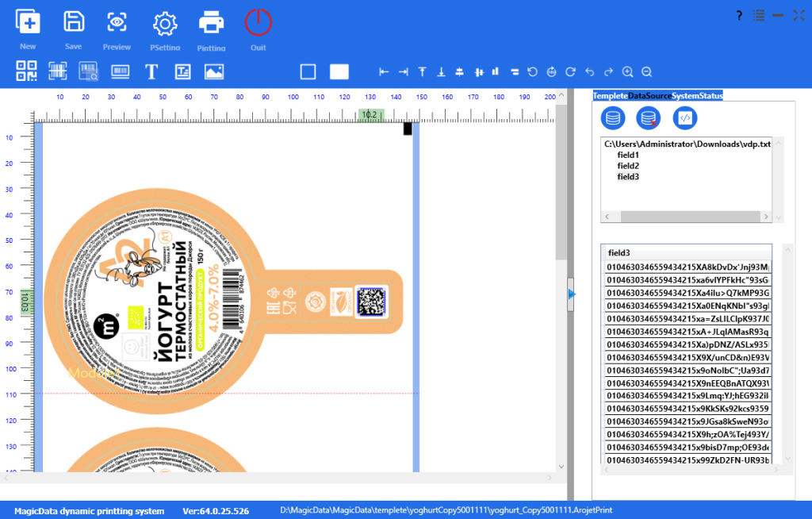The width and height of the screenshot is (812, 519).
Task: Select the barcode label tool
Action: coord(121,71)
